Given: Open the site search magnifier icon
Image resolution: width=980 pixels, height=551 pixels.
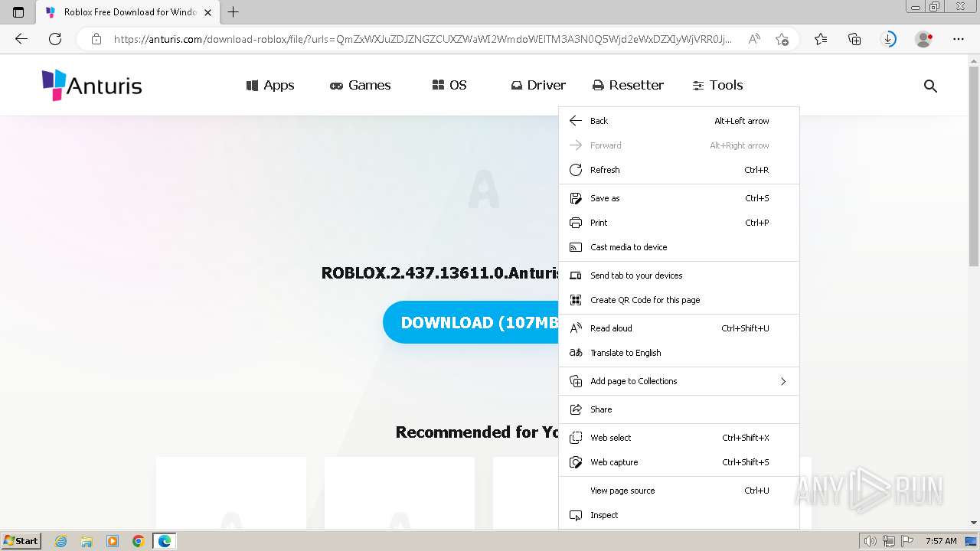Looking at the screenshot, I should (x=930, y=86).
